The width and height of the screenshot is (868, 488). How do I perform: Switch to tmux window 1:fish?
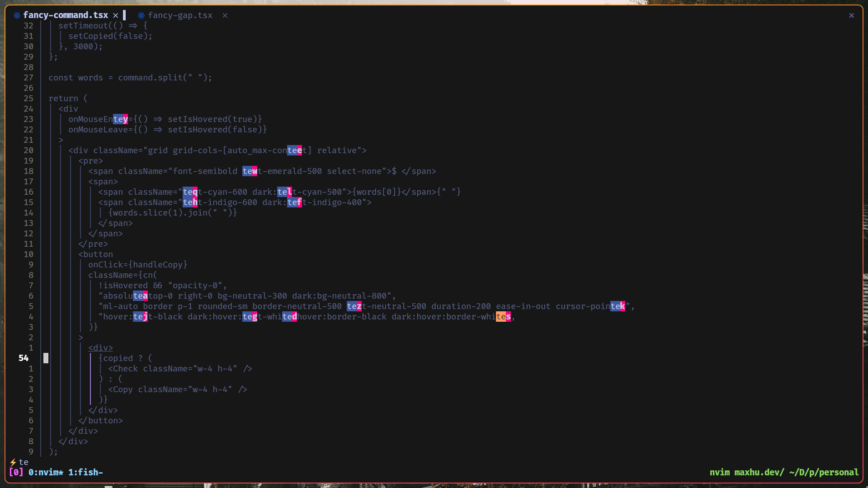coord(85,472)
